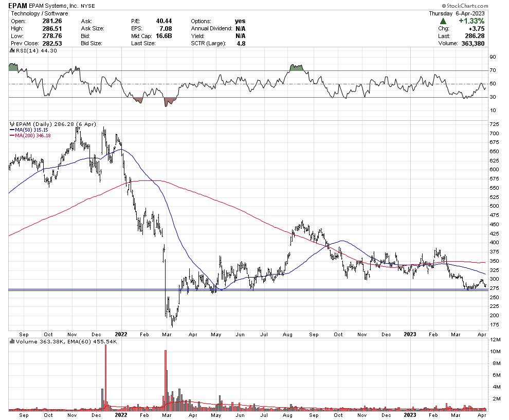Click the 2023 label under the price chart
This screenshot has height=420, width=509.
(x=410, y=334)
